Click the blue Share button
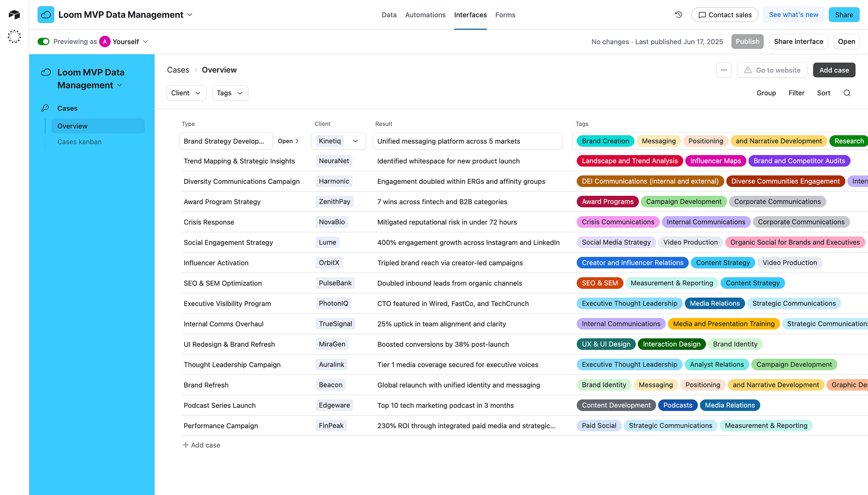868x495 pixels. (x=844, y=15)
